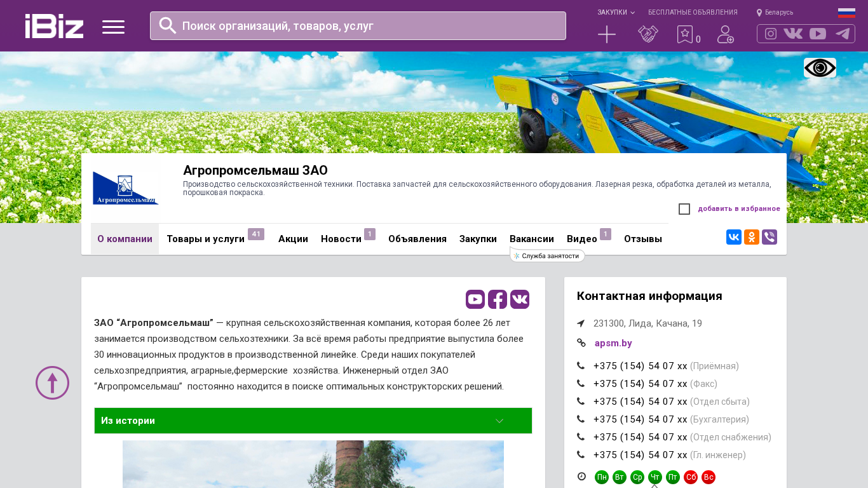Select the Вс weekday circle
This screenshot has width=868, height=488.
(709, 477)
